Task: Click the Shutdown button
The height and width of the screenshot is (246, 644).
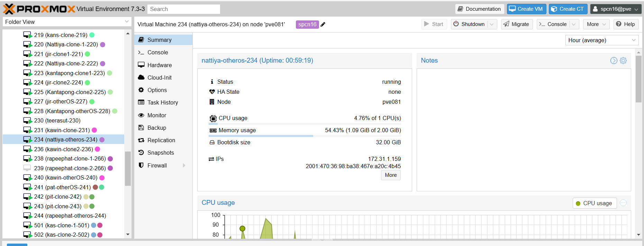Action: [470, 24]
